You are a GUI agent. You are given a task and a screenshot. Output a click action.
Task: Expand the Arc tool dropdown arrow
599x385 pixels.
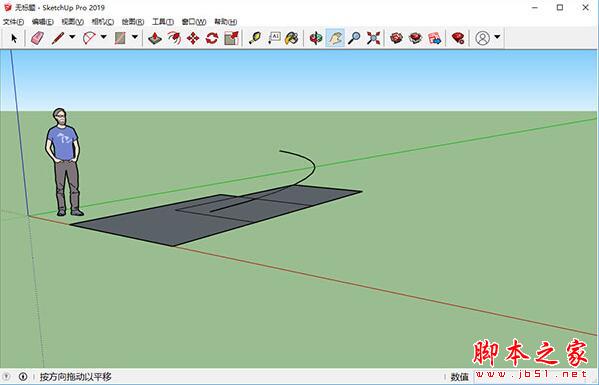[x=104, y=37]
